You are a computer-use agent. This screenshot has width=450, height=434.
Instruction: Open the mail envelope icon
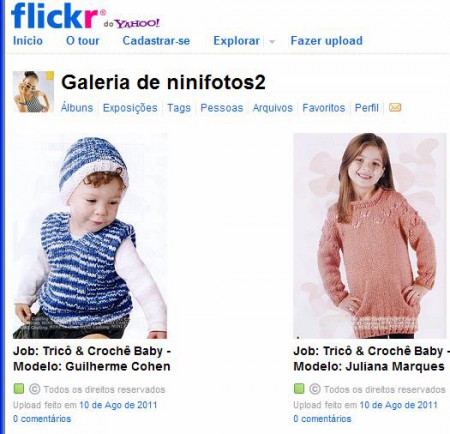coord(395,108)
